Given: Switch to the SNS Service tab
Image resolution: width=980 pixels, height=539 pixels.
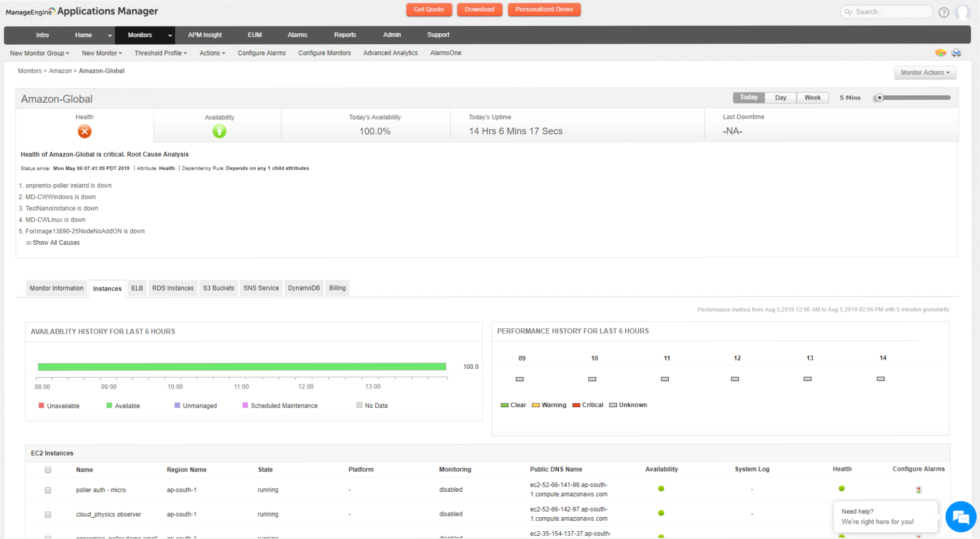Looking at the screenshot, I should click(261, 288).
